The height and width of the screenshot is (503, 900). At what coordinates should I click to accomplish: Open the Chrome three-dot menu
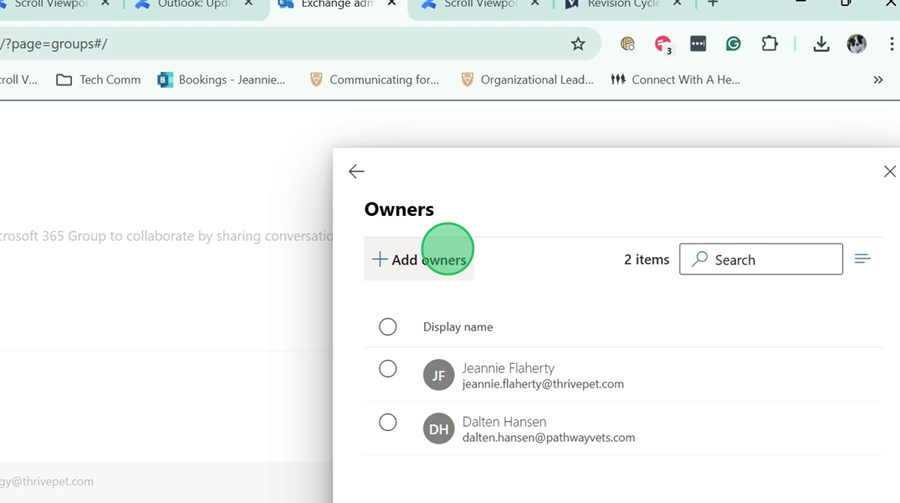(x=888, y=44)
